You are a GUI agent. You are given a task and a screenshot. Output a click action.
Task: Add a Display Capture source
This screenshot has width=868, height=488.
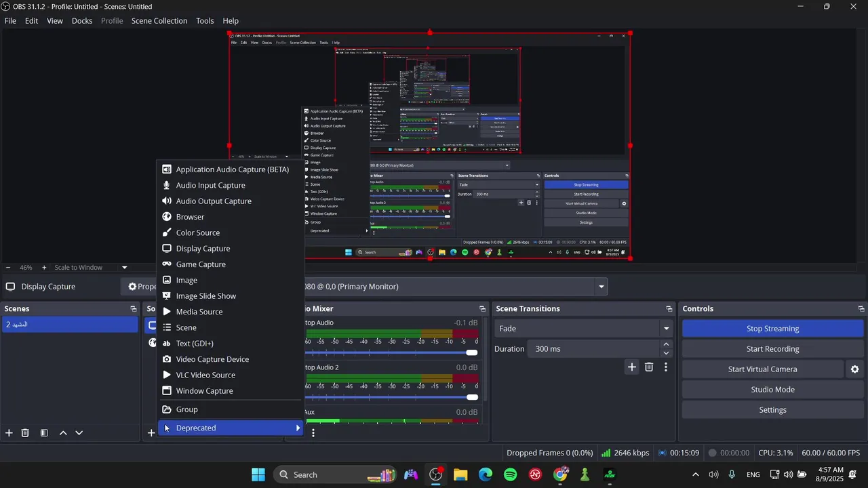pyautogui.click(x=231, y=249)
